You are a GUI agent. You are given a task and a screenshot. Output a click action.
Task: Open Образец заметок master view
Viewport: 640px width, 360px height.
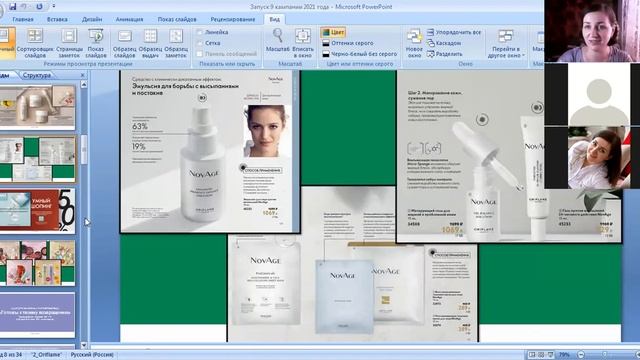click(x=176, y=43)
